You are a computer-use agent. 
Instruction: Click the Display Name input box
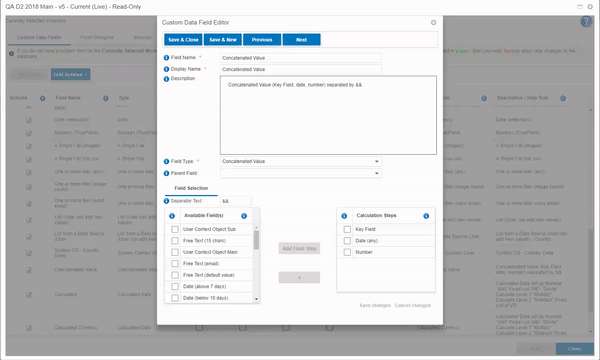coord(301,69)
